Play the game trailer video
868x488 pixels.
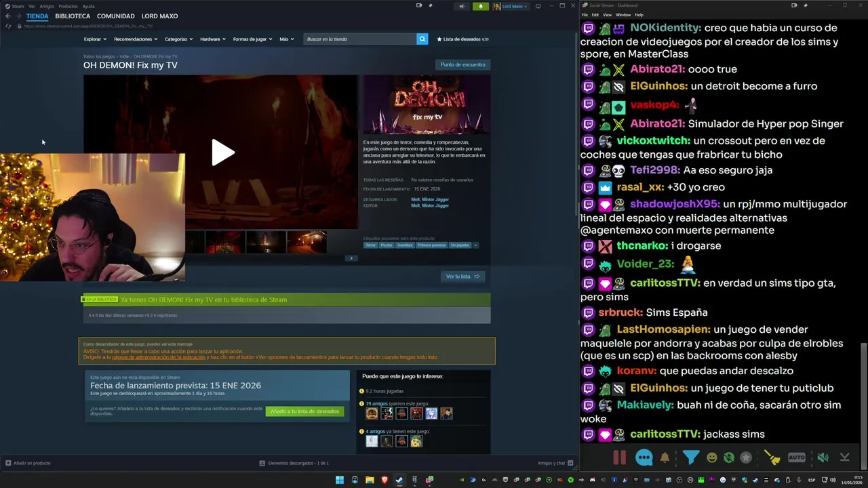click(222, 152)
